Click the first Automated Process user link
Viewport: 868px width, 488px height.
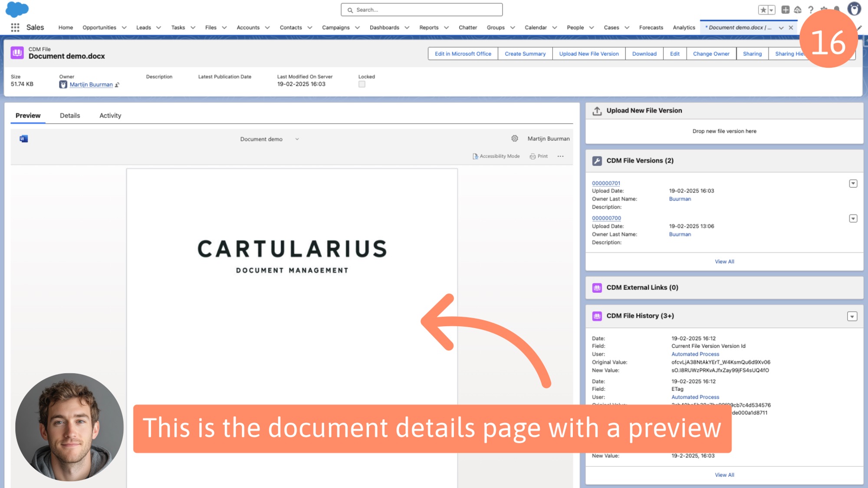click(x=695, y=354)
